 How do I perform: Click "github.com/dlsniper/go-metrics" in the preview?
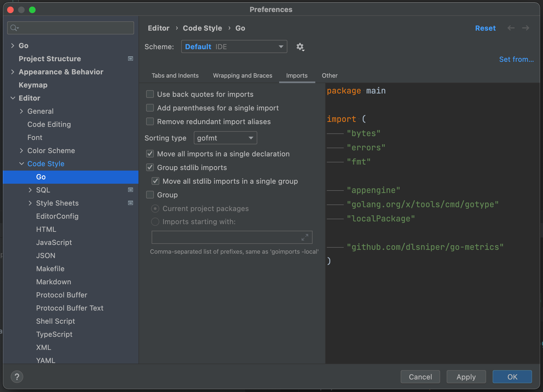click(x=425, y=247)
